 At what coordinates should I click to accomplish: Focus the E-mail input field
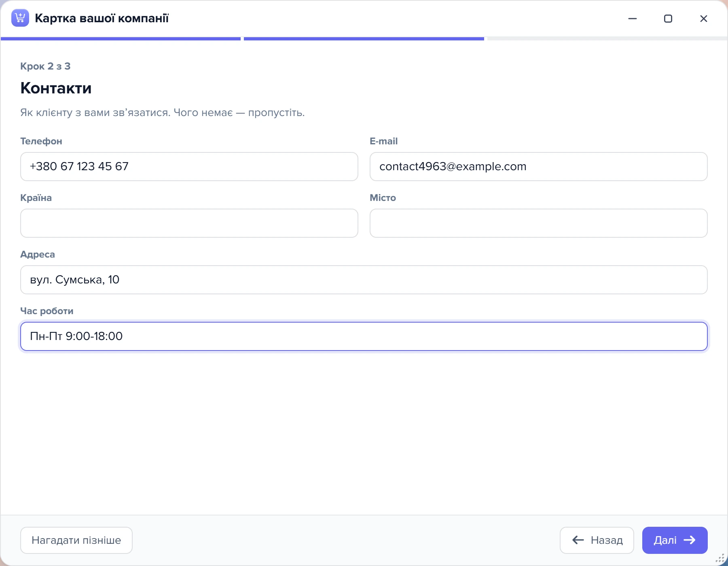539,167
